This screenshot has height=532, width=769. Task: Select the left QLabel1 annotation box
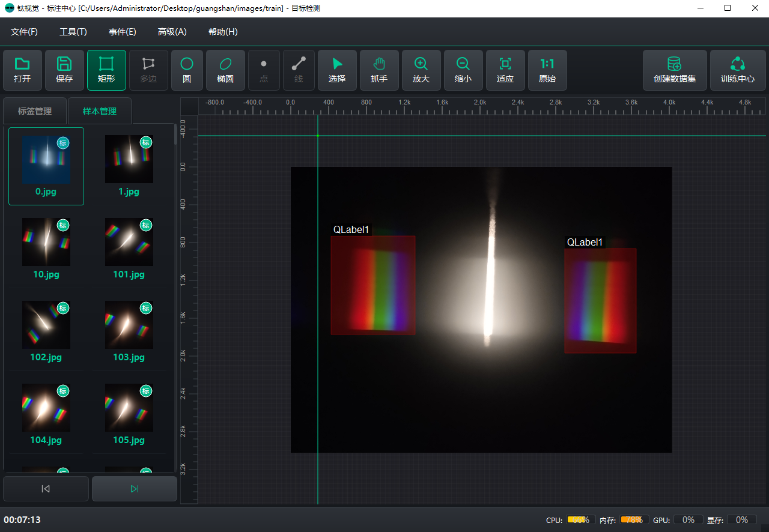[x=373, y=285]
